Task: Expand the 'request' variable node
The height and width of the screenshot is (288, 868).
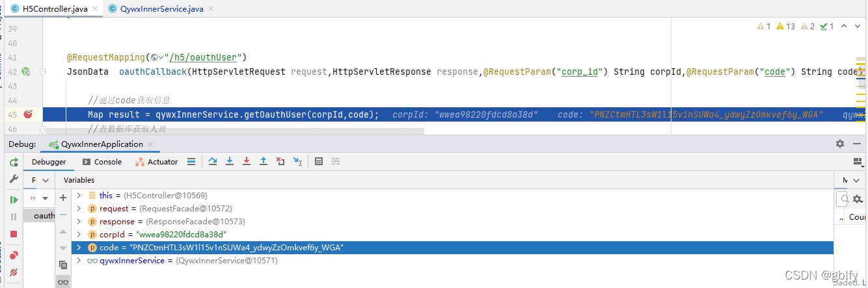Action: pos(79,209)
